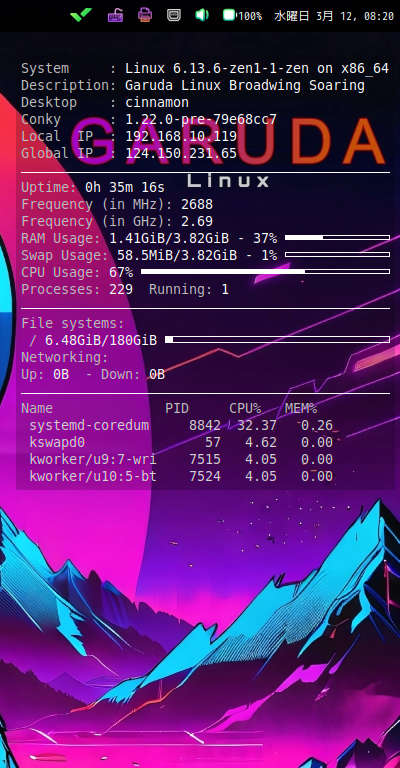The height and width of the screenshot is (768, 400).
Task: Click the battery icon in the panel
Action: click(229, 15)
